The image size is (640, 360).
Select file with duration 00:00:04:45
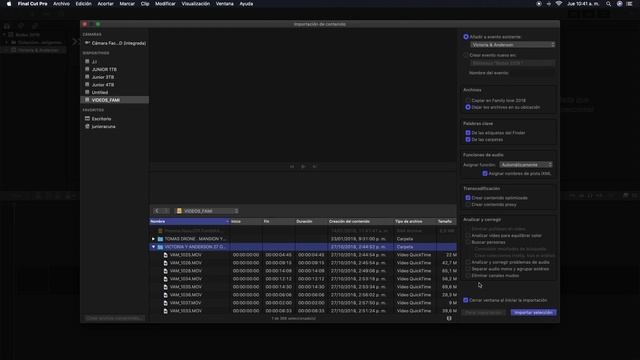[303, 255]
